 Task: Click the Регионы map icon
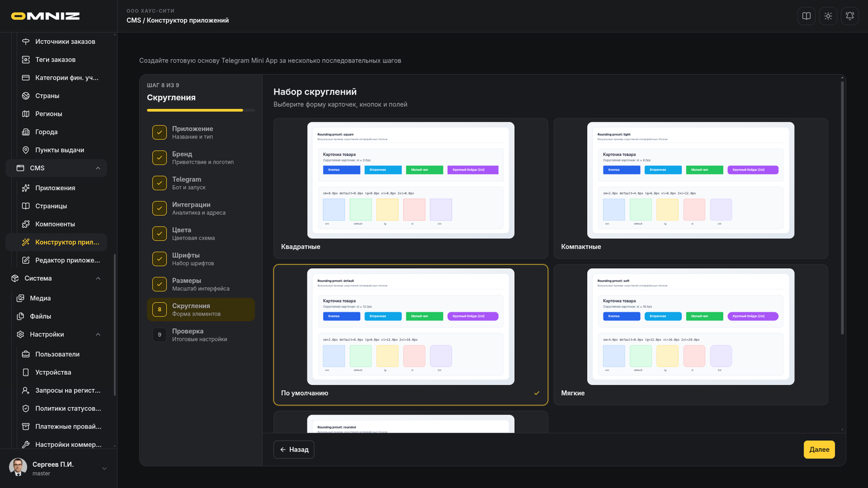click(26, 114)
